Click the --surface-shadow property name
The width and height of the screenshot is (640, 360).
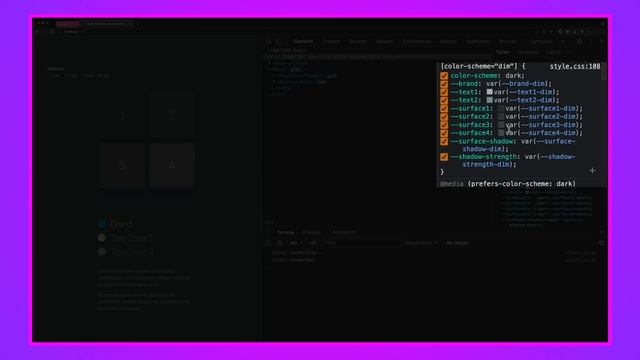482,141
